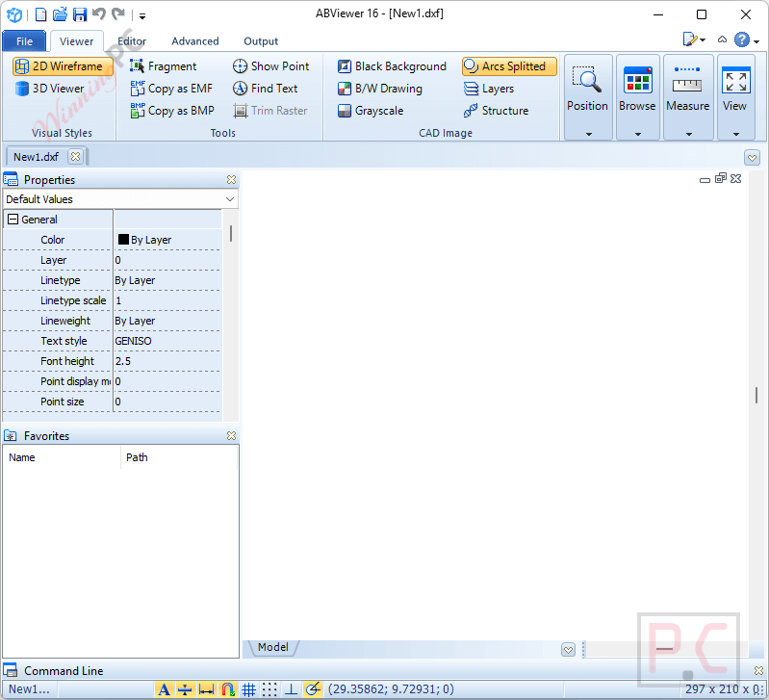Click the Font height value 2.5
Image resolution: width=769 pixels, height=700 pixels.
tap(167, 361)
